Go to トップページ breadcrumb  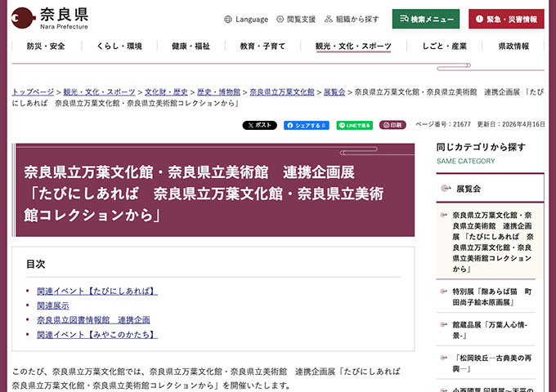[33, 92]
